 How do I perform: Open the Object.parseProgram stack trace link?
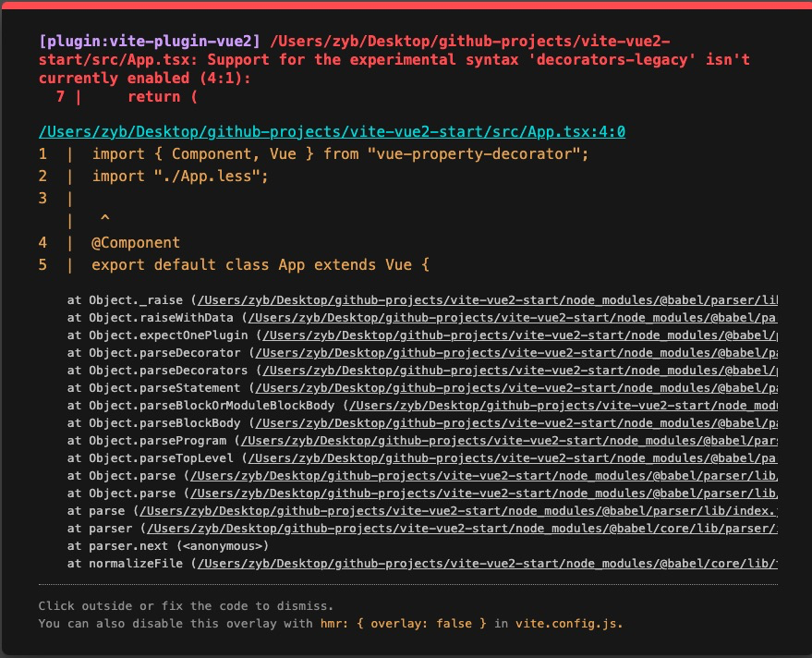point(508,441)
